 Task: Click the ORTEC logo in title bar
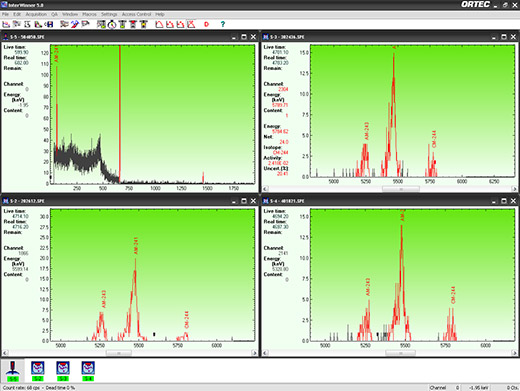pyautogui.click(x=475, y=4)
